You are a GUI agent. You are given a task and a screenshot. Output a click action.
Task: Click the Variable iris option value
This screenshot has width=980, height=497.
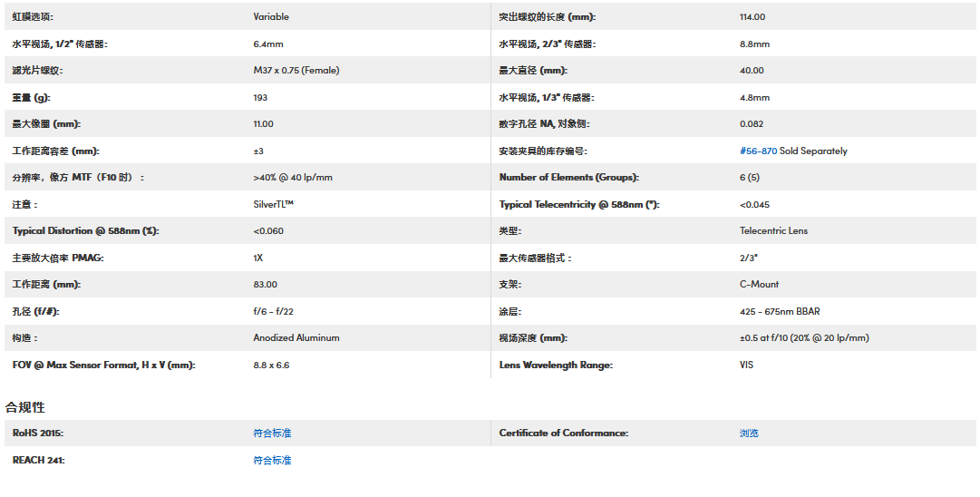[271, 17]
